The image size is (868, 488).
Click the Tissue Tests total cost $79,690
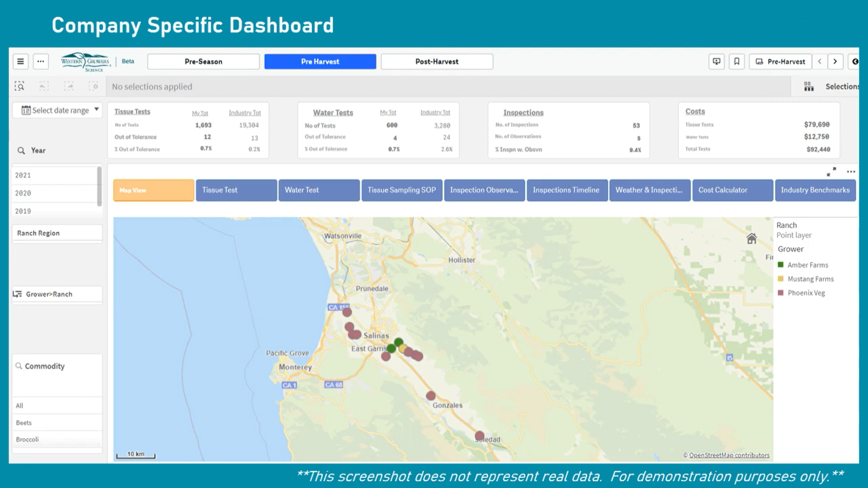[817, 125]
